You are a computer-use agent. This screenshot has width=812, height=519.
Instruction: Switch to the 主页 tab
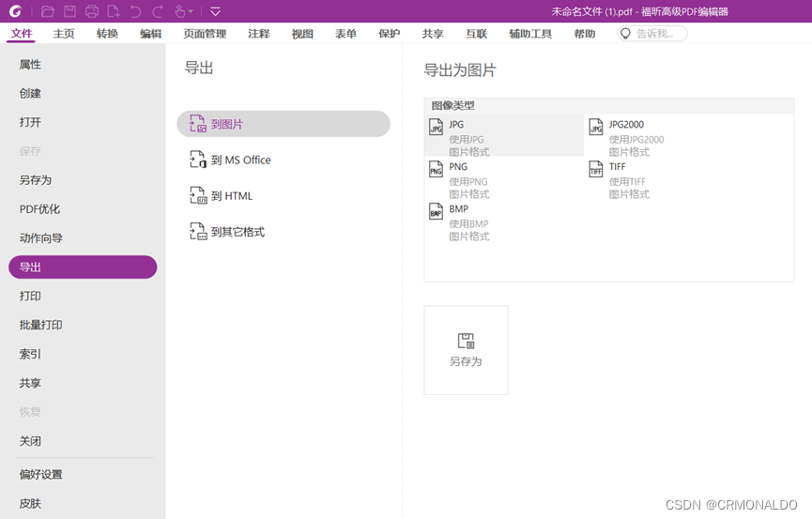[64, 34]
